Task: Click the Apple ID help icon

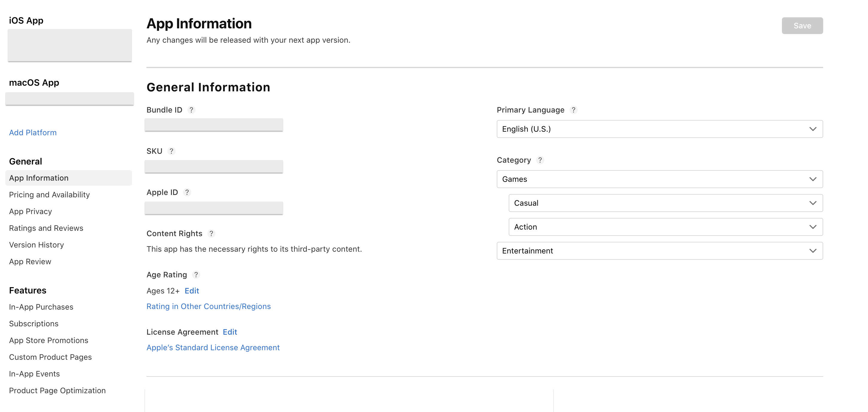Action: click(187, 192)
